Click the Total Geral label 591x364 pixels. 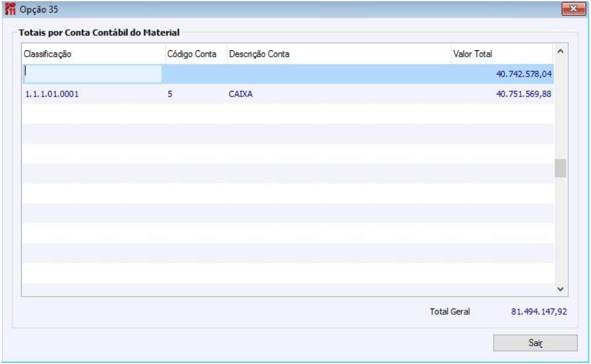pyautogui.click(x=450, y=311)
